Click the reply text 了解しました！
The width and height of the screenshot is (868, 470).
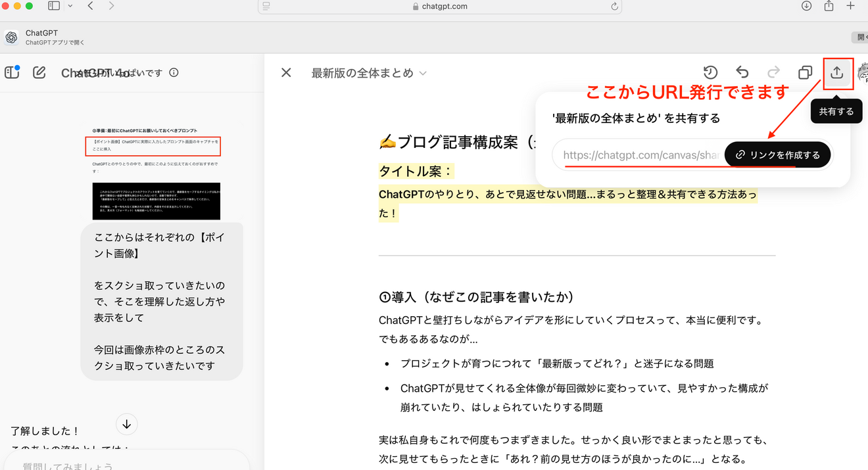45,431
